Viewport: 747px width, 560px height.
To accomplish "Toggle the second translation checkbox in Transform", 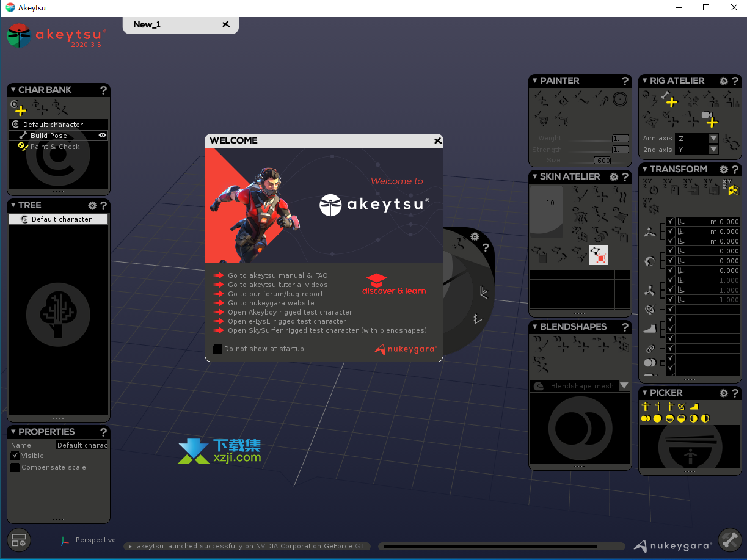I will (x=671, y=231).
